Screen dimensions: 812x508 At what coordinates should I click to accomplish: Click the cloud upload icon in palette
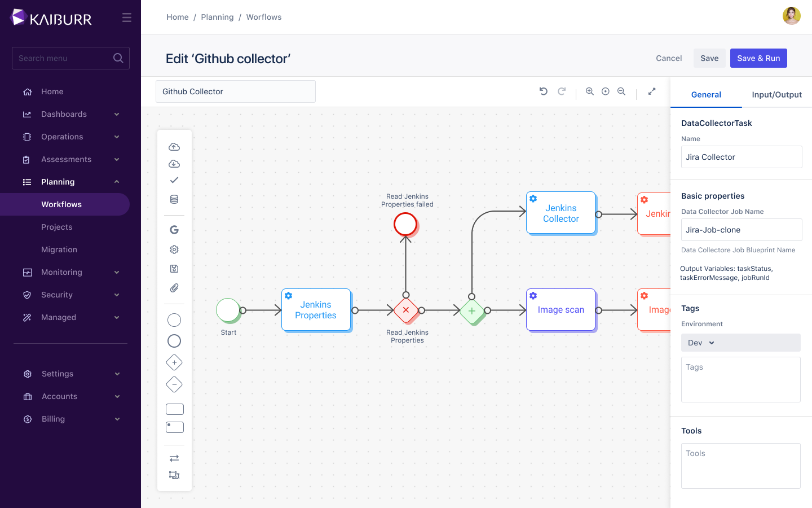coord(174,147)
